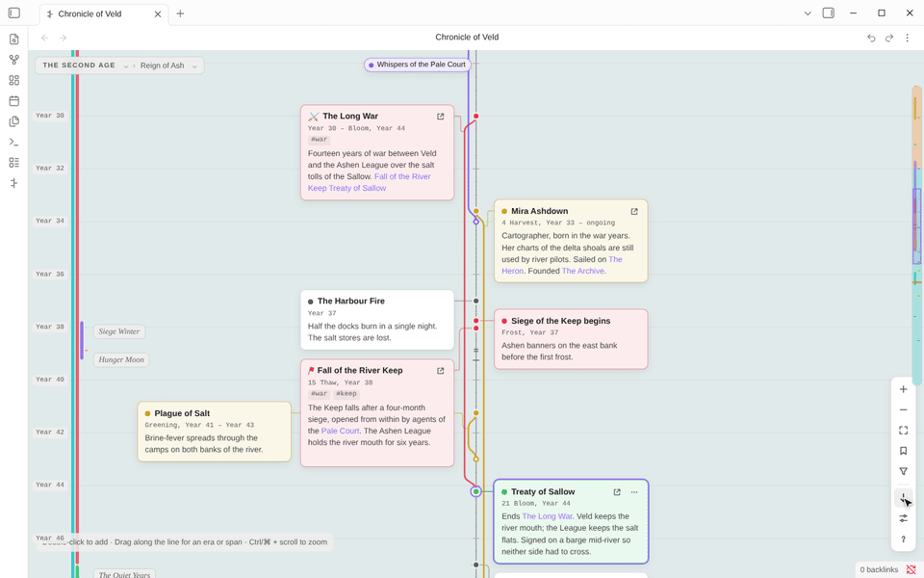Click the minimap overview strip on the right edge

coord(917,236)
